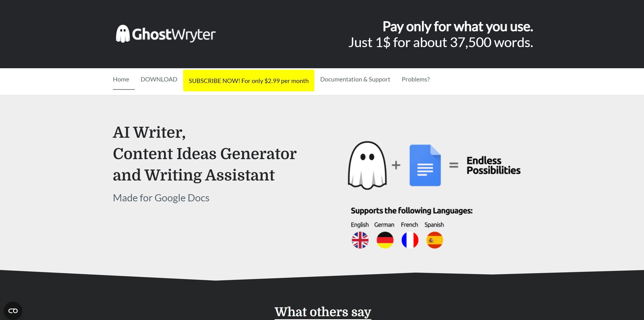Screen dimensions: 644x320
Task: Click the blue Google Docs icon
Action: pyautogui.click(x=425, y=165)
